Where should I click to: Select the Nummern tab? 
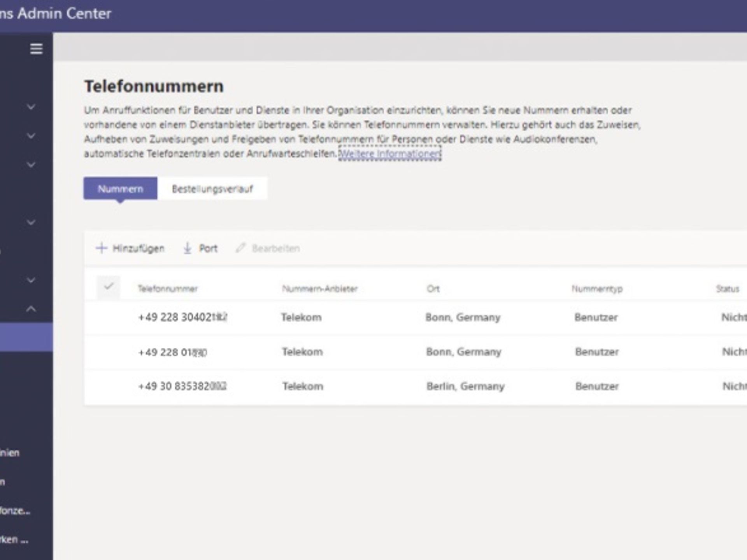coord(121,189)
